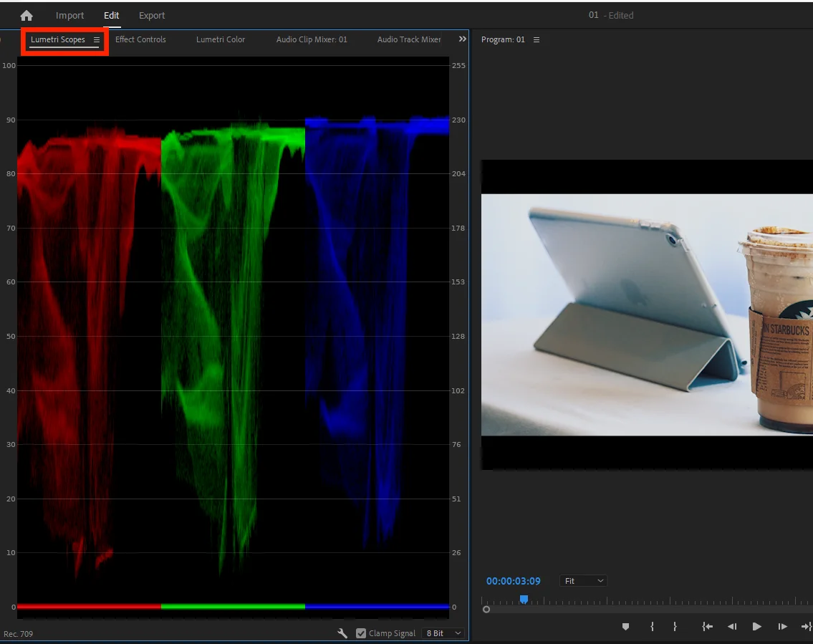
Task: Open the Lumetri Color panel tab
Action: point(221,39)
